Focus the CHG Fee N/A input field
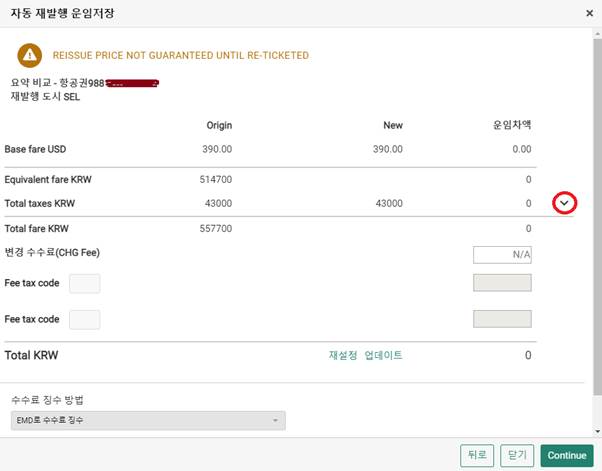 click(x=502, y=255)
